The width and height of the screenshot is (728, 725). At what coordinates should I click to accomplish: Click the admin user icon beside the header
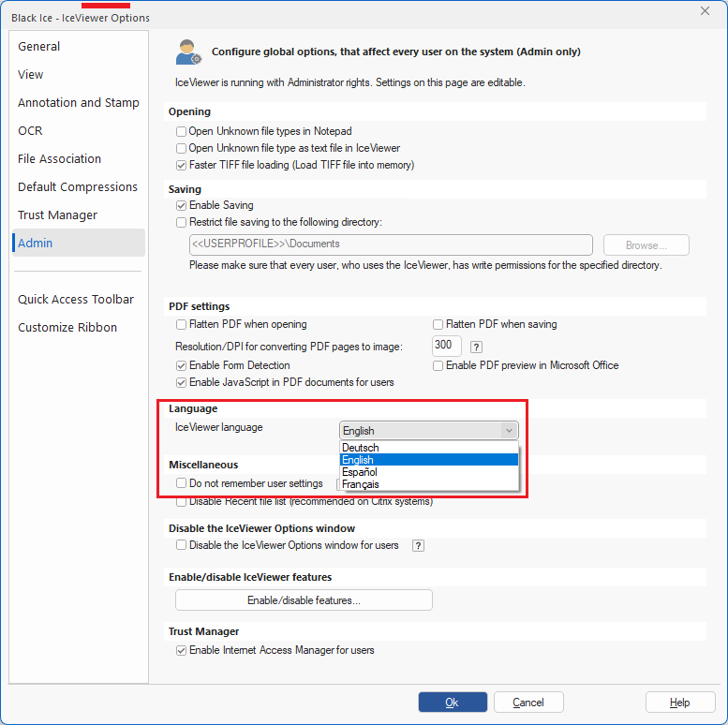click(x=188, y=52)
